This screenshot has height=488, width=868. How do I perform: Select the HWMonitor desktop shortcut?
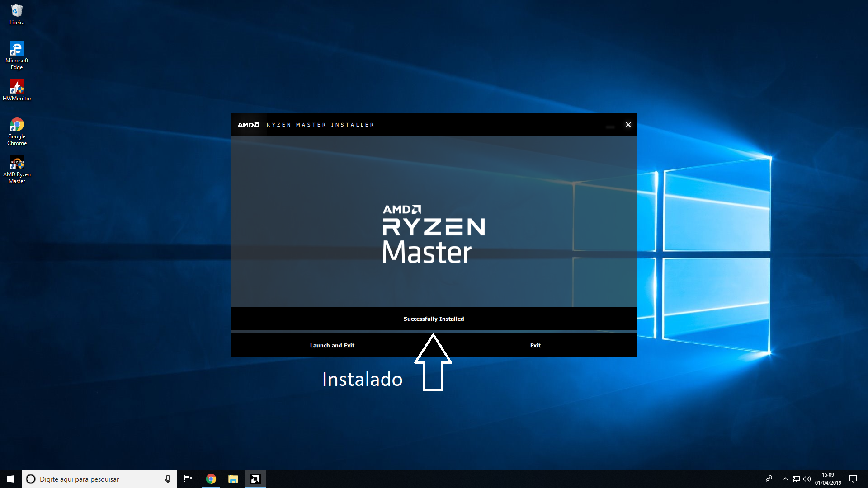[x=17, y=90]
